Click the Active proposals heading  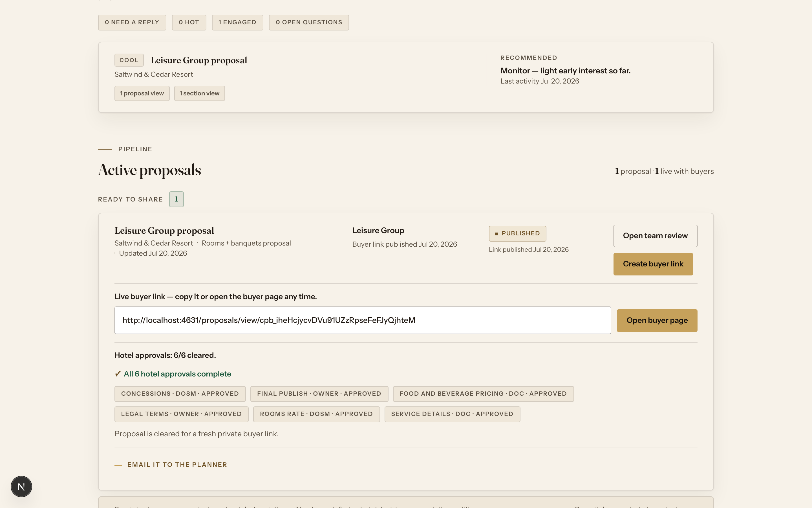click(x=149, y=170)
